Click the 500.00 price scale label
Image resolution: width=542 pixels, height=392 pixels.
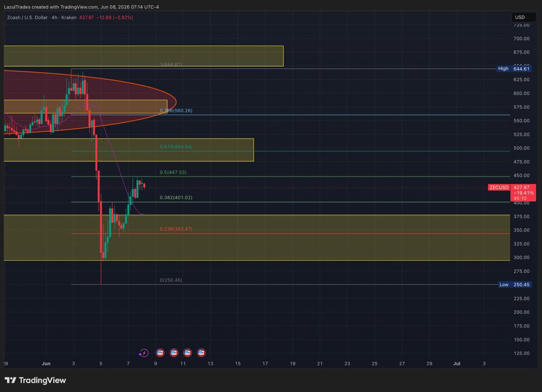[521, 148]
